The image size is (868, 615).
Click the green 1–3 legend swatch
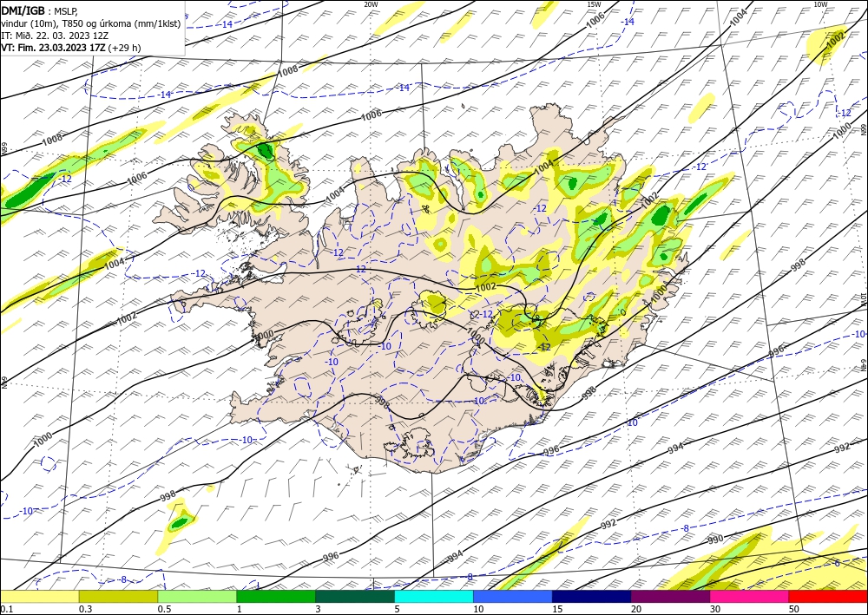276,596
